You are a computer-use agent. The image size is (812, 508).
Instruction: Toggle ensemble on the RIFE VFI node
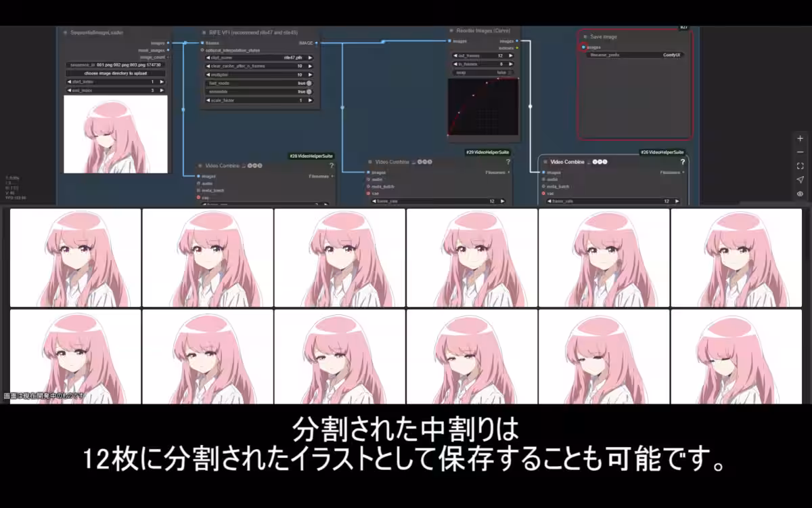click(309, 91)
